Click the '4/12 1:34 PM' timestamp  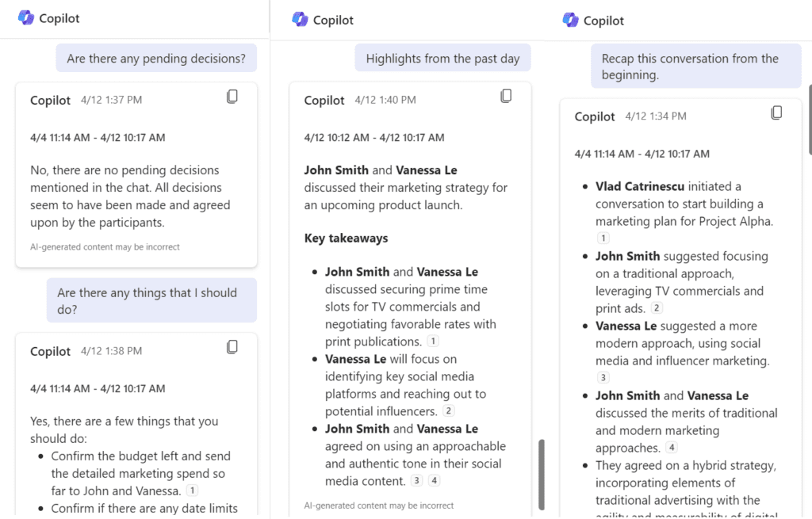656,116
